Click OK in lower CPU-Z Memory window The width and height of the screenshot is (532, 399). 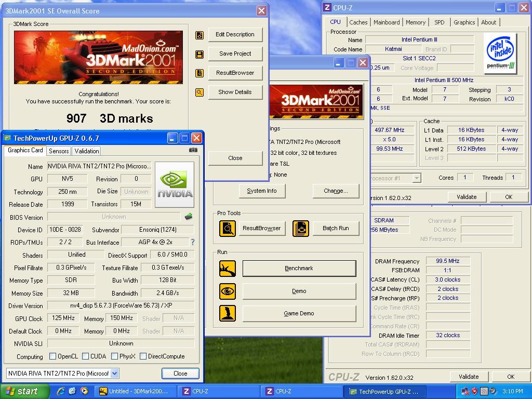511,377
